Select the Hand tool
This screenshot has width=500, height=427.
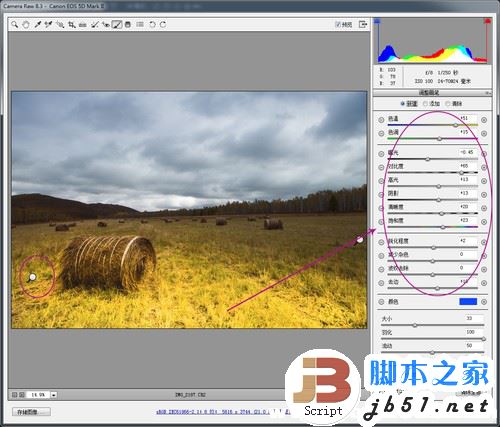pyautogui.click(x=26, y=25)
